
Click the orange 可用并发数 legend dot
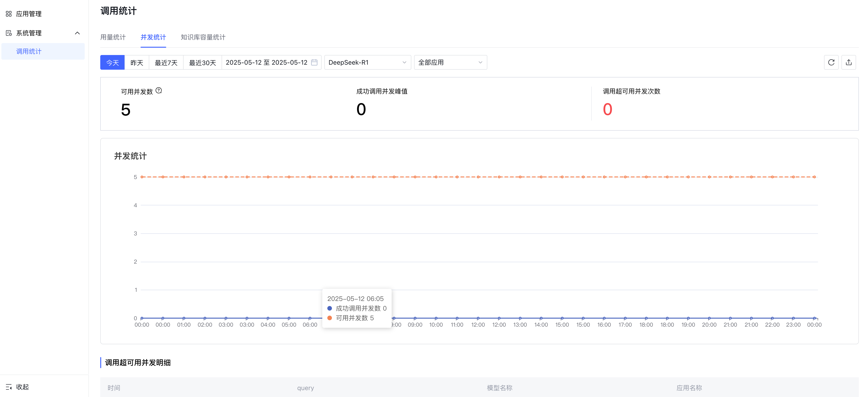(330, 318)
